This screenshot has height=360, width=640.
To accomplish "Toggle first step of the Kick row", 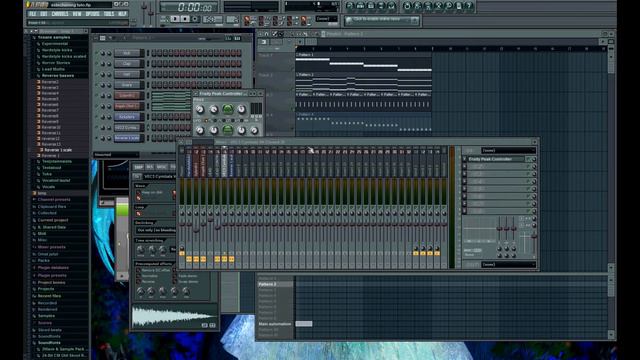I will (154, 53).
